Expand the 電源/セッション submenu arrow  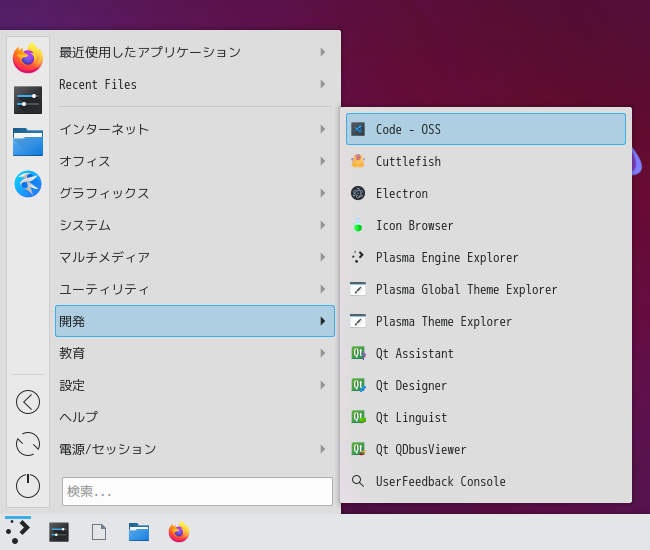323,449
